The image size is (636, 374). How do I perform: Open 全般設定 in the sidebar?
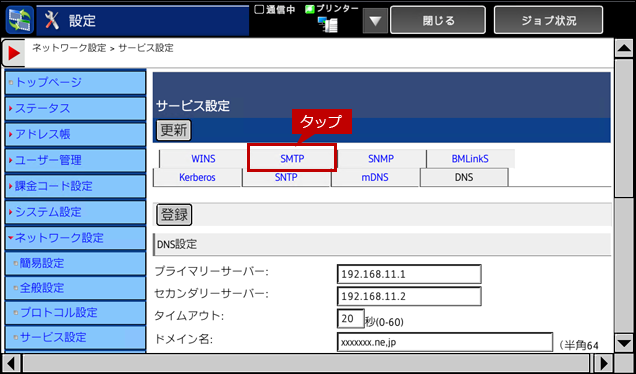pos(75,288)
